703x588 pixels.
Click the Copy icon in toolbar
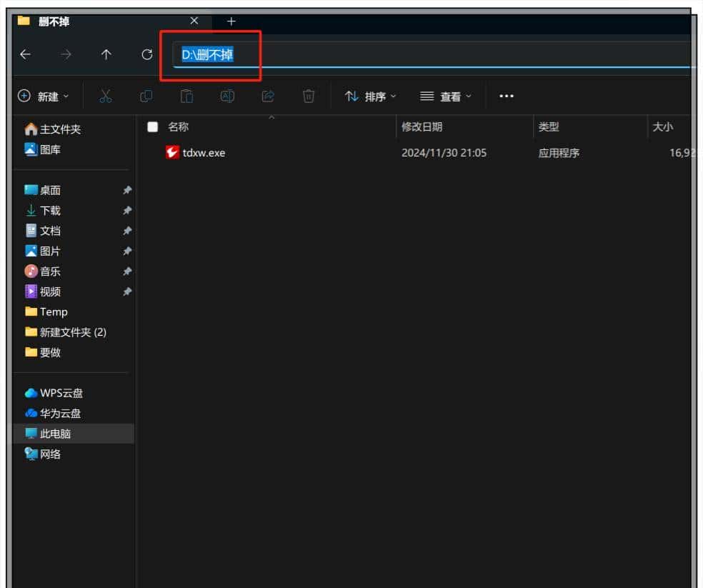(x=146, y=96)
